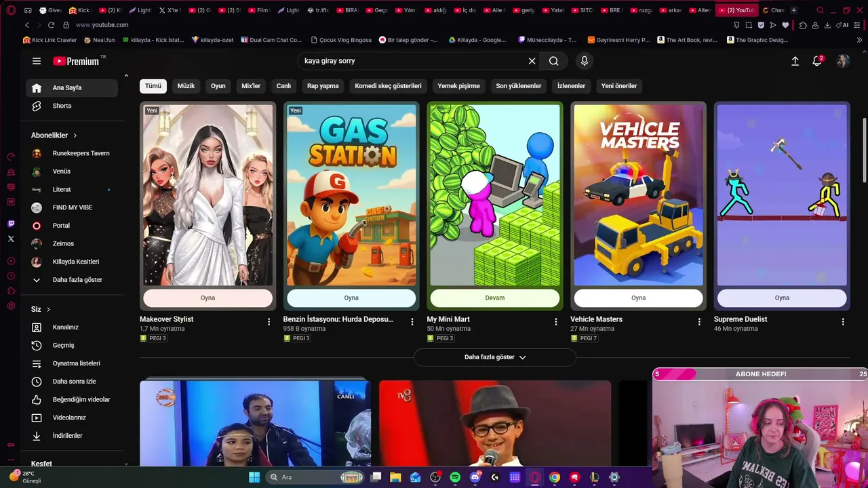Open Videolarınız in the sidebar
Viewport: 868px width, 488px height.
[73, 418]
